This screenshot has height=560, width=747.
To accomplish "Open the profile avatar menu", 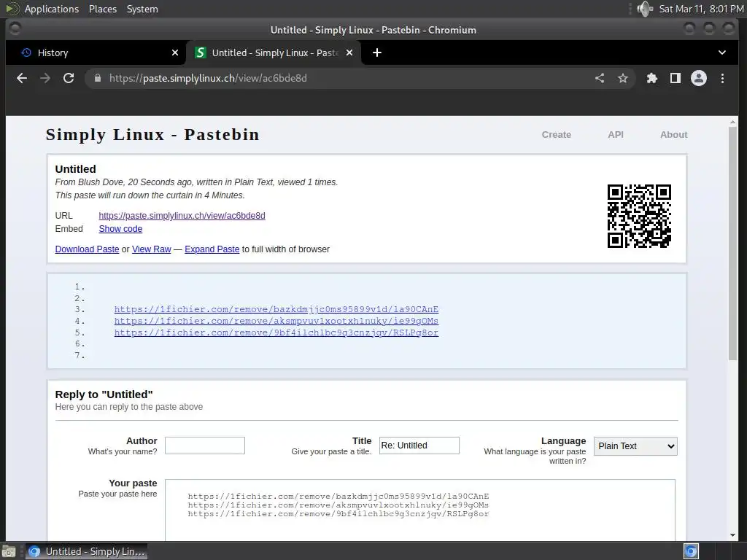I will (699, 78).
